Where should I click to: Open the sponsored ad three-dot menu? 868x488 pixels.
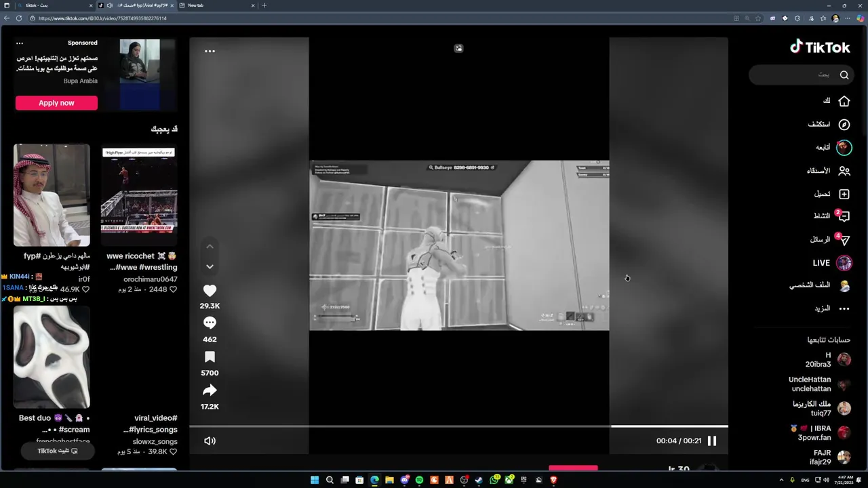coord(20,43)
